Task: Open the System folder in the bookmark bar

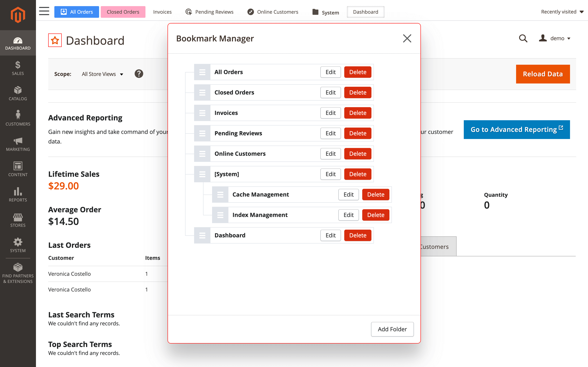Action: [x=325, y=12]
